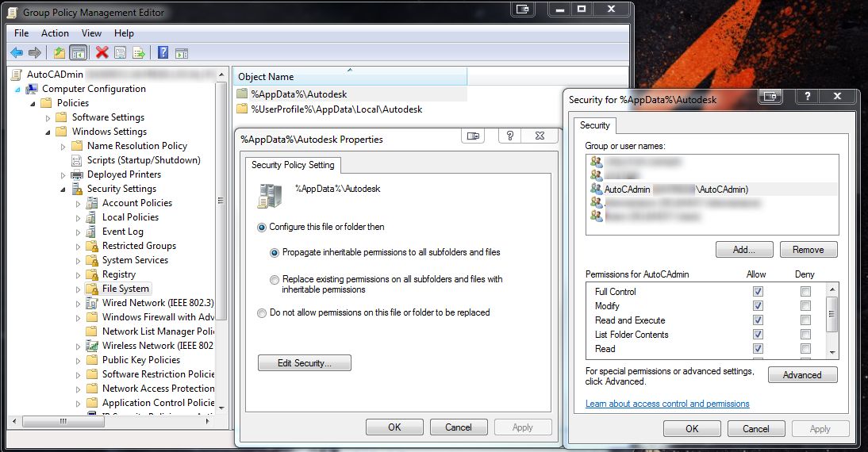Open the File menu
868x452 pixels.
pos(21,33)
